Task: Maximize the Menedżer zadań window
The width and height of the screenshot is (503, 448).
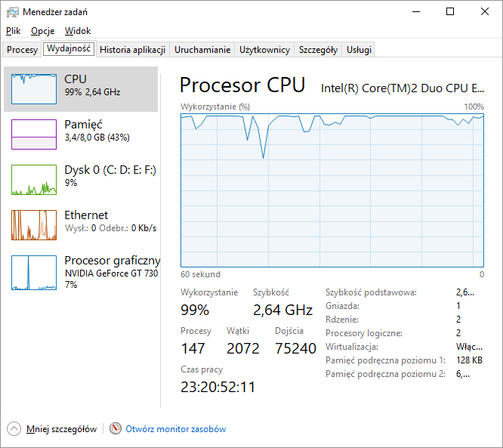Action: click(x=450, y=12)
